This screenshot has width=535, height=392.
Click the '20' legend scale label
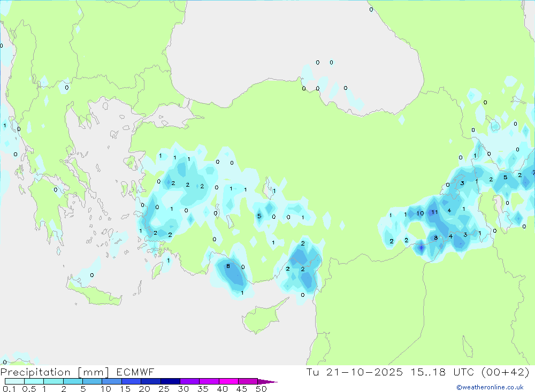pyautogui.click(x=144, y=389)
